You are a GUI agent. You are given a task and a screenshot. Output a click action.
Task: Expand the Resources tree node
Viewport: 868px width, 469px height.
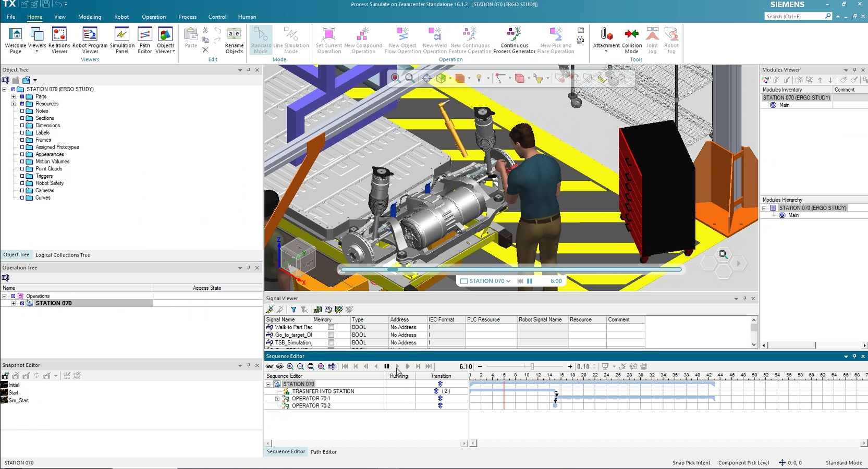[x=14, y=104]
